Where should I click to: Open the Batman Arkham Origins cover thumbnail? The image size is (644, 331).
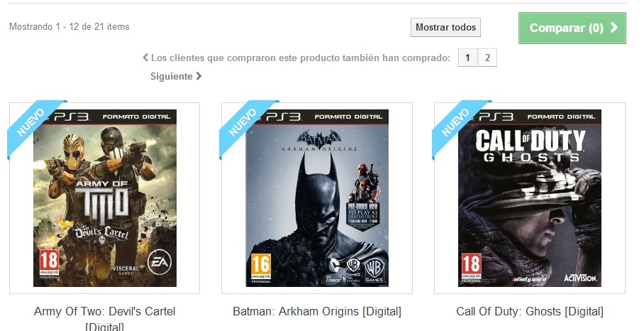click(x=317, y=198)
